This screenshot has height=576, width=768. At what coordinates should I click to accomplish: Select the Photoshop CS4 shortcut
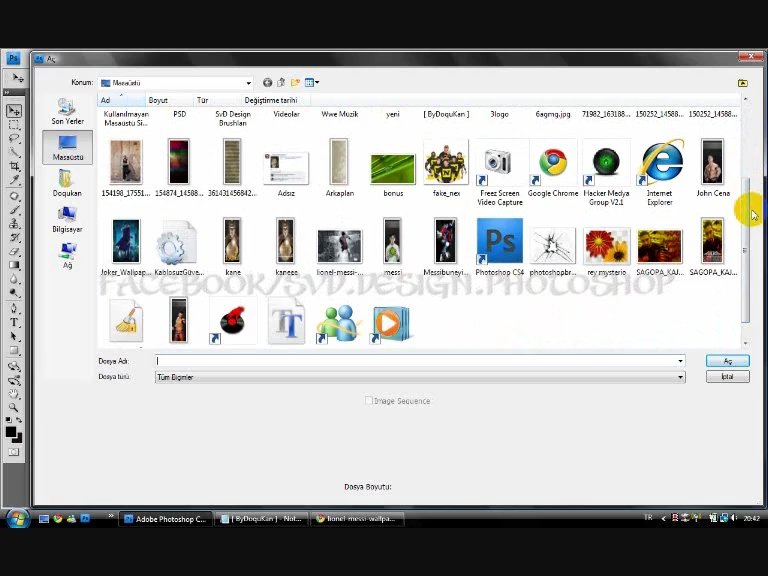pos(500,247)
